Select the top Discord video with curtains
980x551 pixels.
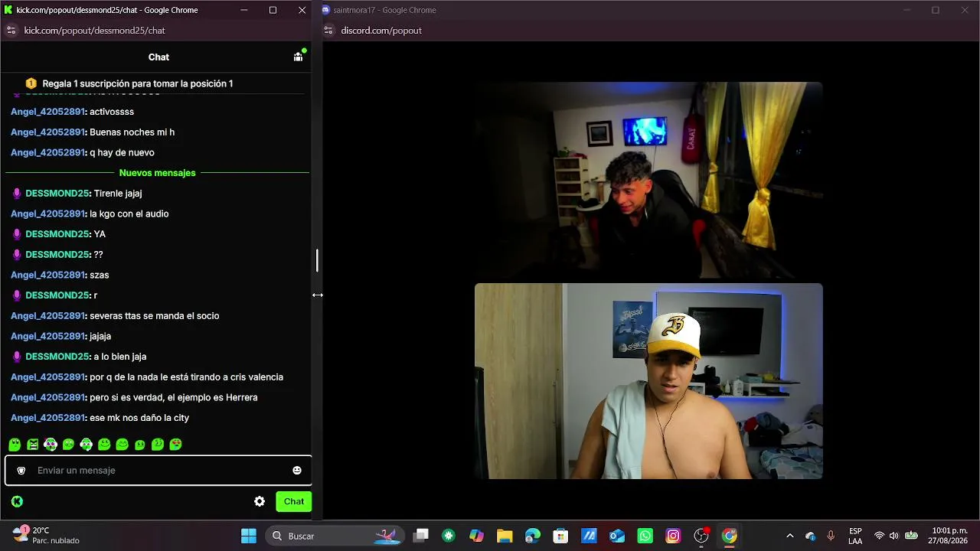tap(648, 180)
